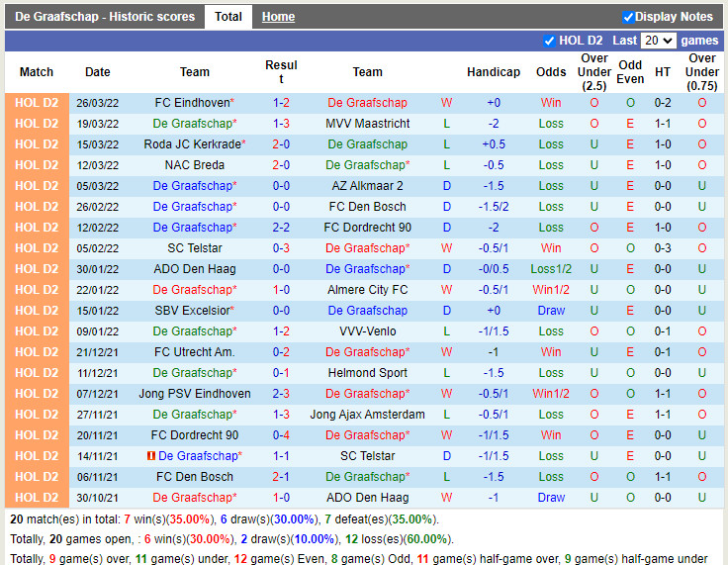The width and height of the screenshot is (728, 565).
Task: Click ADO Den Haag team on 30/10/21
Action: (x=367, y=498)
